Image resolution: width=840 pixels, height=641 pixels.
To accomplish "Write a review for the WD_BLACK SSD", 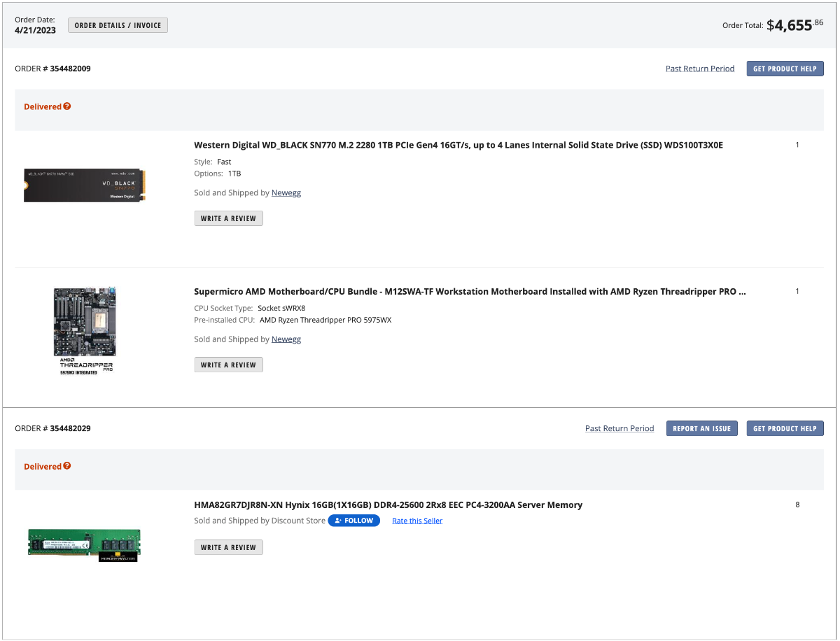I will (228, 218).
